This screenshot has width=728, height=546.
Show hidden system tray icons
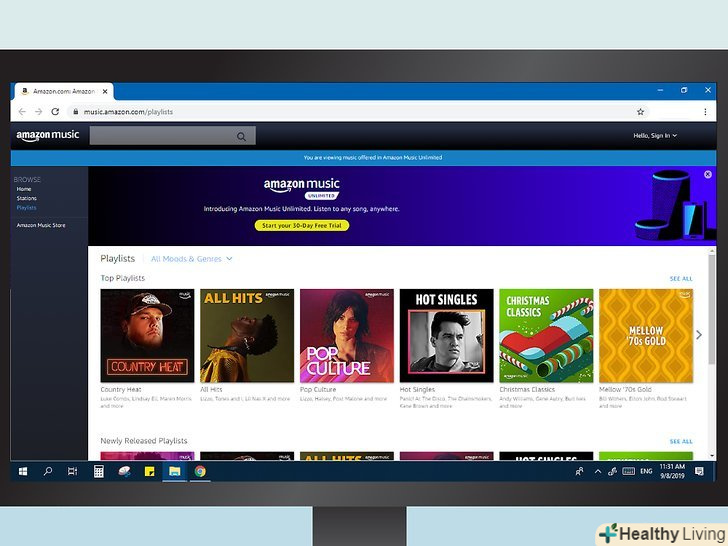click(598, 472)
